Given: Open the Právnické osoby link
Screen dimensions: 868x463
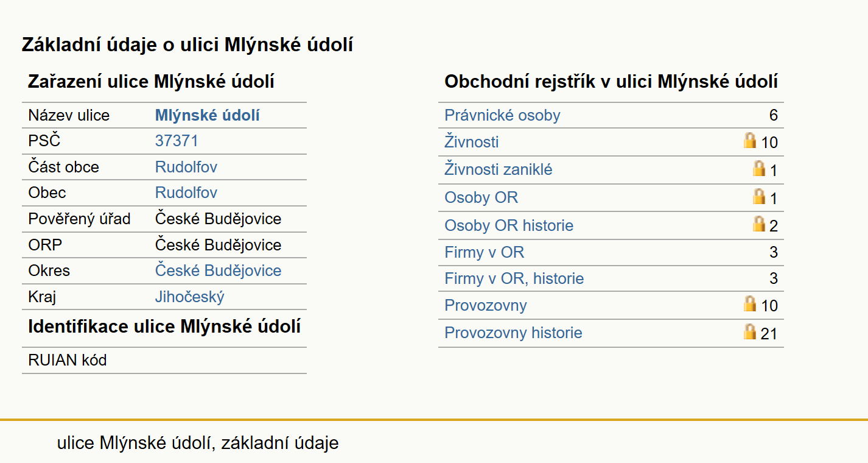Looking at the screenshot, I should click(502, 115).
